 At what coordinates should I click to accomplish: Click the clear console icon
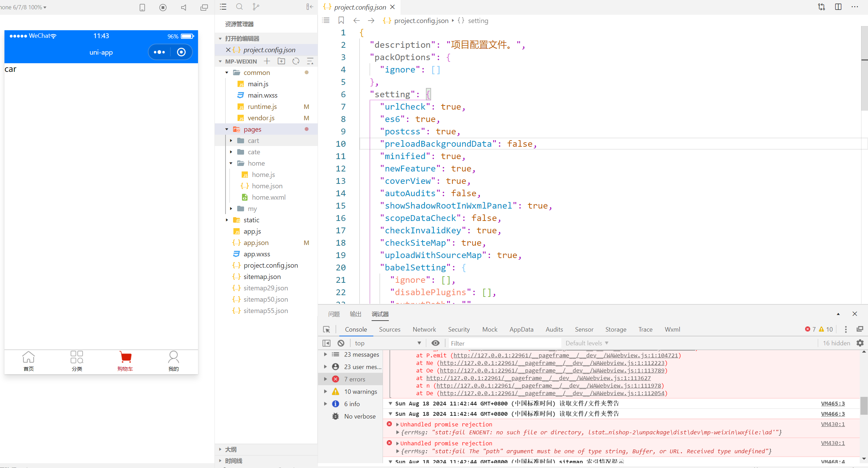pyautogui.click(x=341, y=343)
